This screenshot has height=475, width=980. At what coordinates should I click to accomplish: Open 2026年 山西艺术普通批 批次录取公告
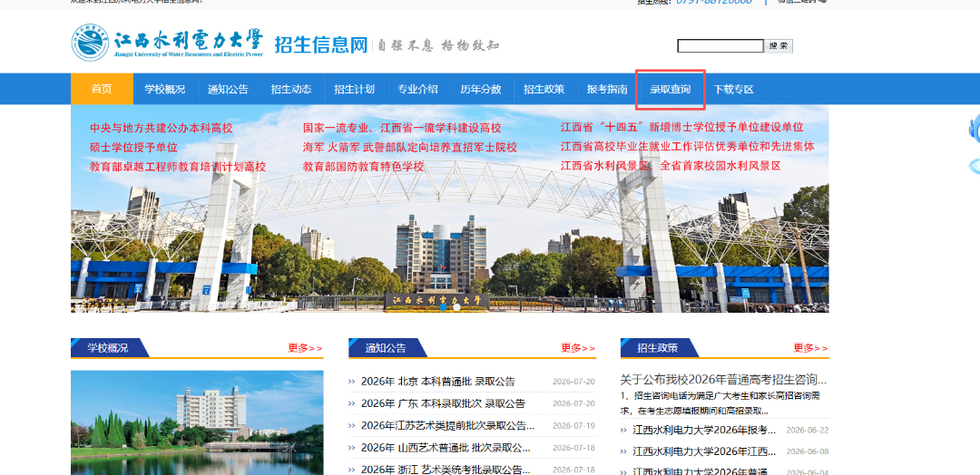[x=446, y=448]
